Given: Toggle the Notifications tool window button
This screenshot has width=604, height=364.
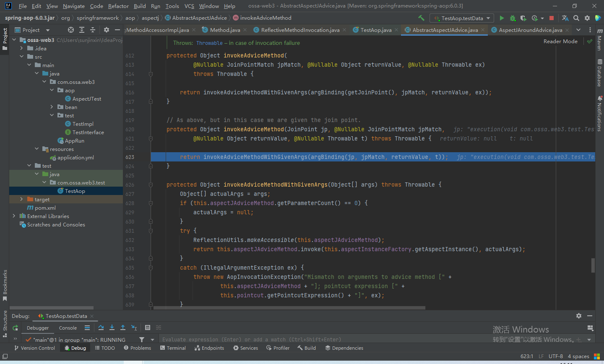Looking at the screenshot, I should click(599, 114).
